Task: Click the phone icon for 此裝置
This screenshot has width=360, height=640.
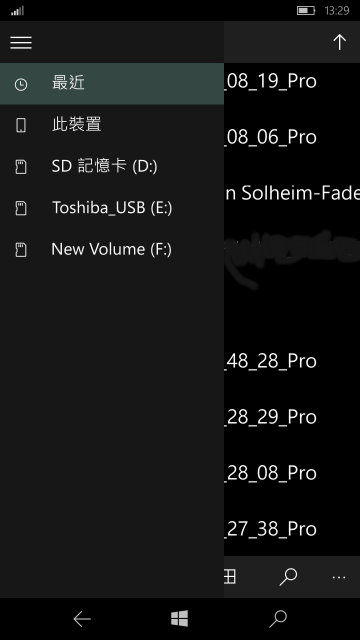Action: pyautogui.click(x=21, y=125)
